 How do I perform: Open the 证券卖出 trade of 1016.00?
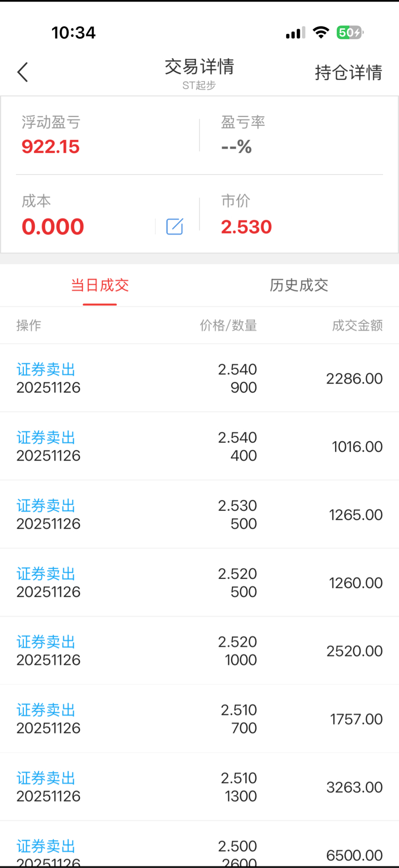199,446
